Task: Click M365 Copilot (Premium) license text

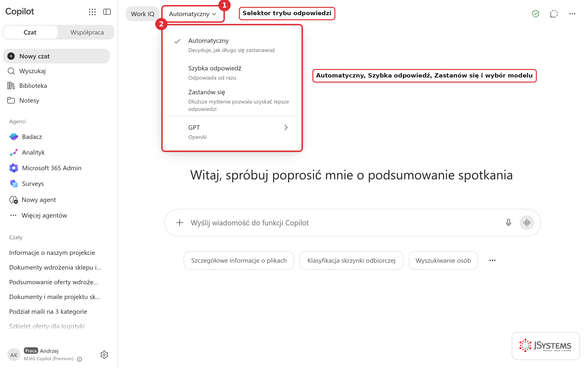Action: coord(49,359)
